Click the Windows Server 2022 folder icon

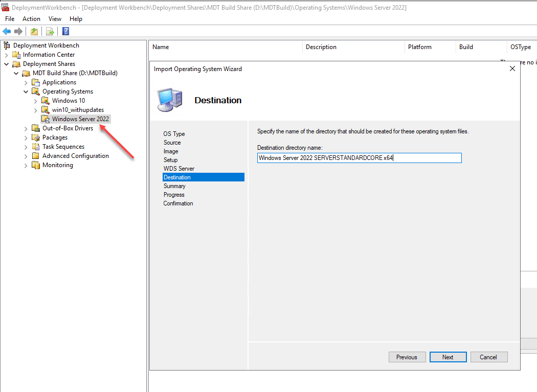45,119
